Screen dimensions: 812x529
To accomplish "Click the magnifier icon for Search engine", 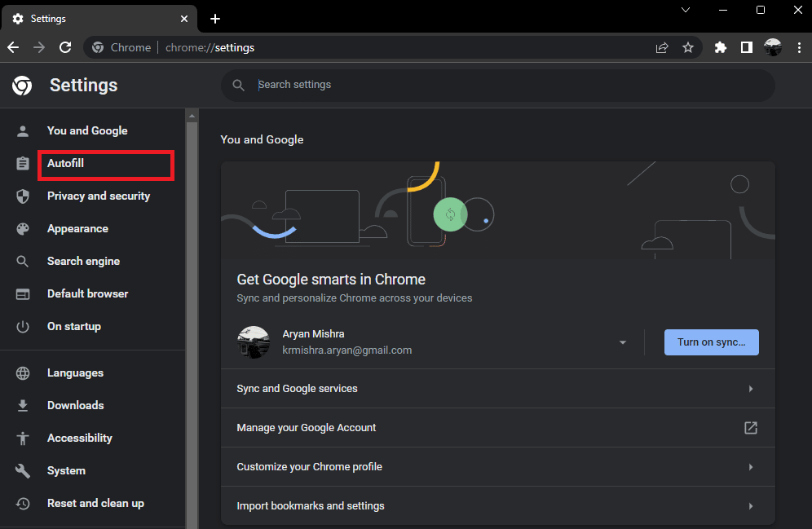I will [23, 262].
